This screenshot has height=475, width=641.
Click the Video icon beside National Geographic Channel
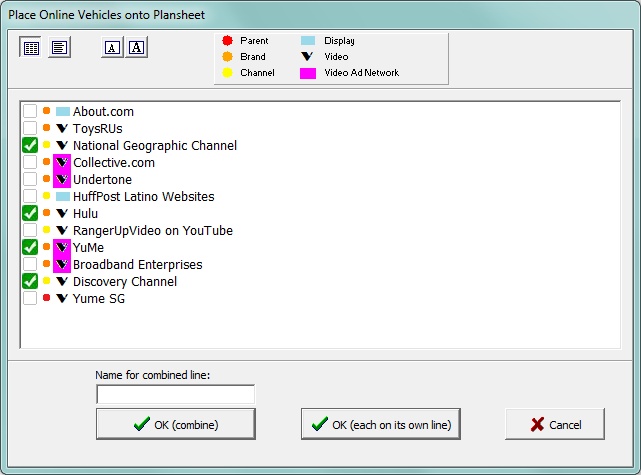(x=62, y=145)
